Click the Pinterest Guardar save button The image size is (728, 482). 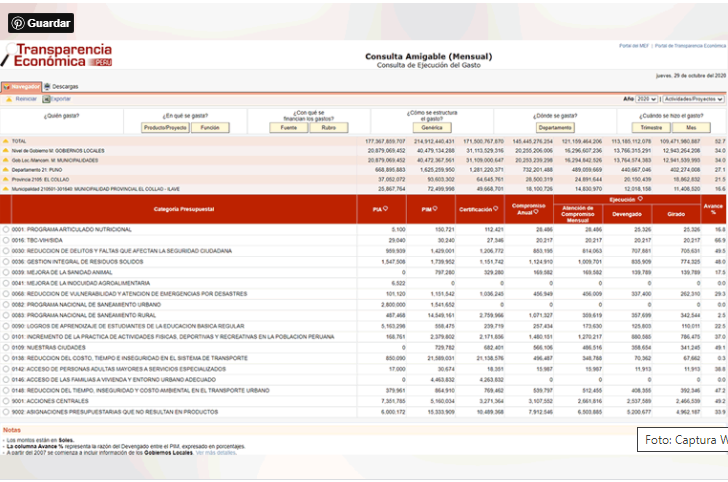[43, 22]
